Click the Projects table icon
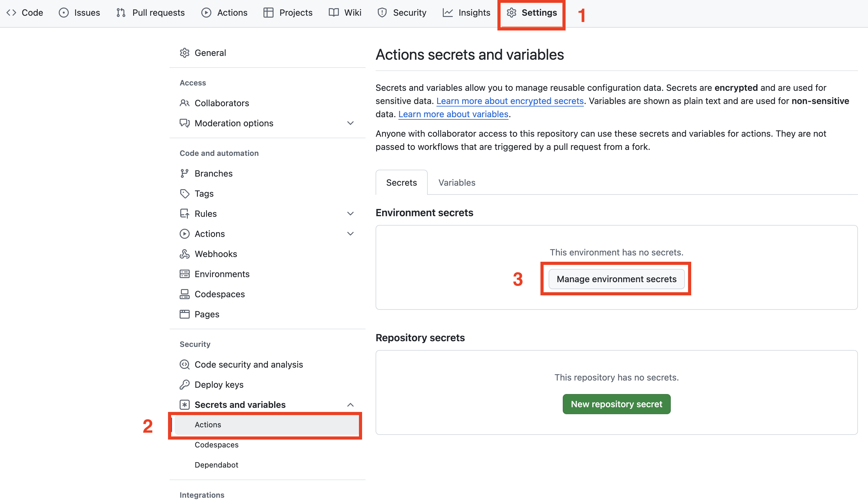 click(x=268, y=13)
